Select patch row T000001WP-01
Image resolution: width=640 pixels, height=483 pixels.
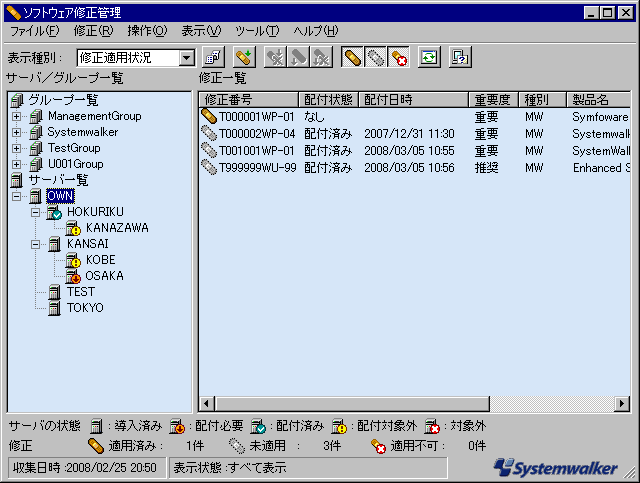415,117
